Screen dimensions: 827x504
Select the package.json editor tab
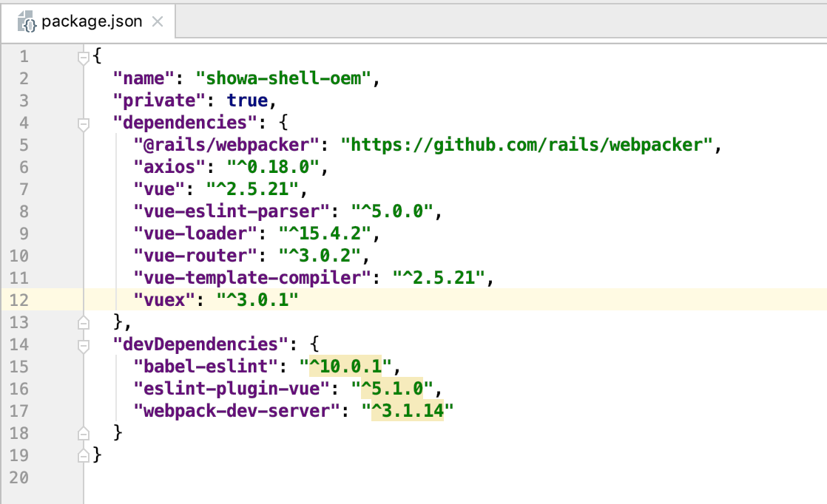[x=88, y=21]
